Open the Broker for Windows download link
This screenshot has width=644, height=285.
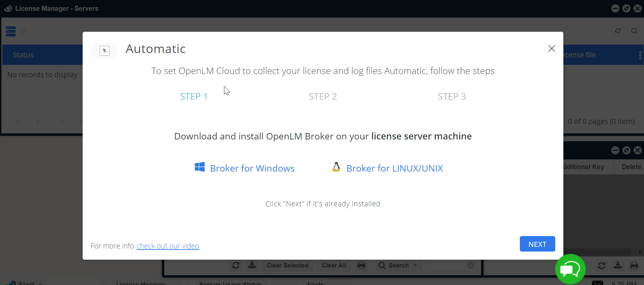click(x=252, y=169)
